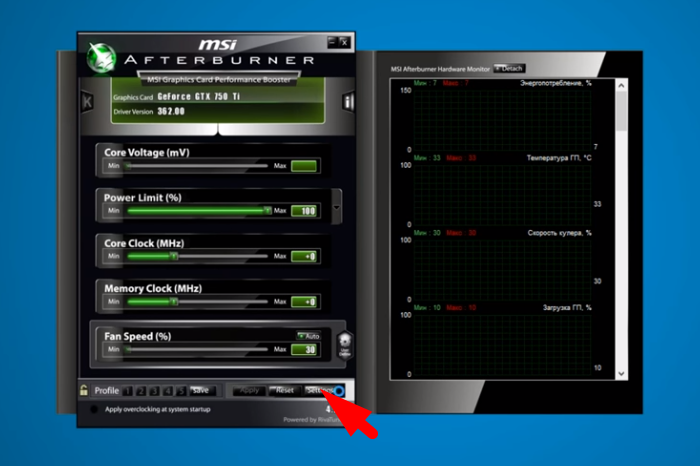Click the Fan Speed slider track
Screen dimensions: 700x466
pyautogui.click(x=196, y=349)
